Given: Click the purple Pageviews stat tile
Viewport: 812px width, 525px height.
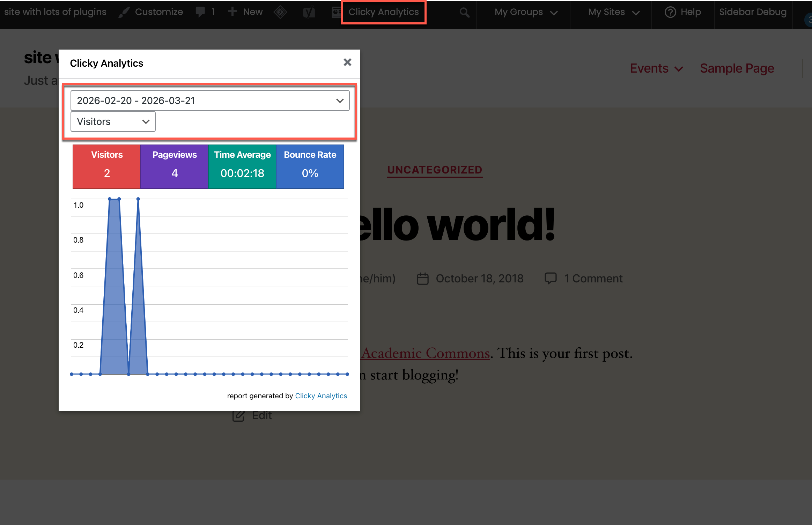Looking at the screenshot, I should pos(175,167).
